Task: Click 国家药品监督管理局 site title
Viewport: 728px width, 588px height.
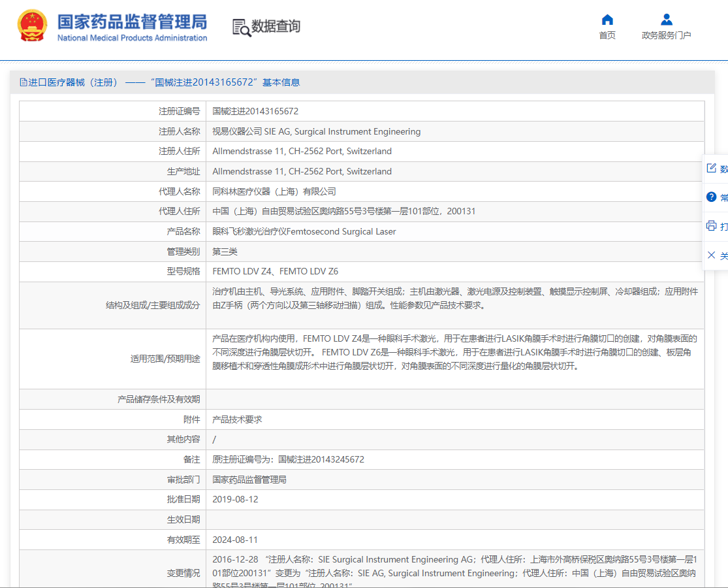Action: tap(132, 22)
